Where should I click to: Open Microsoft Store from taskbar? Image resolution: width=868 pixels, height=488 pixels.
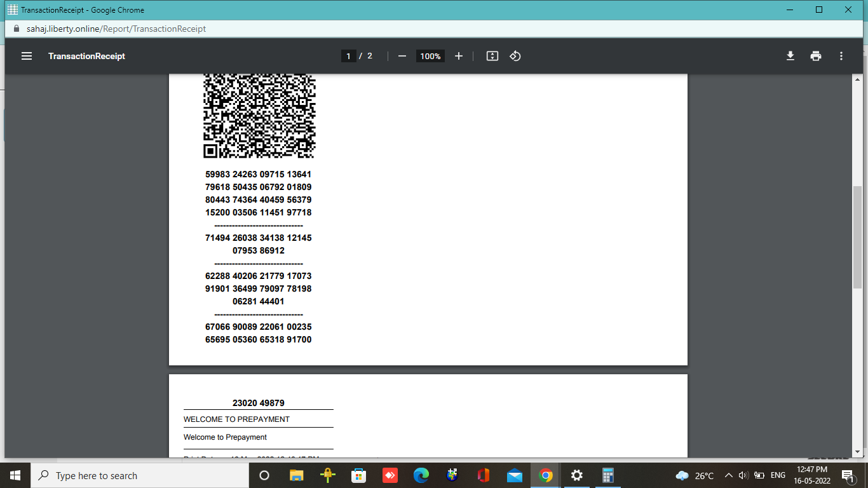pyautogui.click(x=358, y=475)
